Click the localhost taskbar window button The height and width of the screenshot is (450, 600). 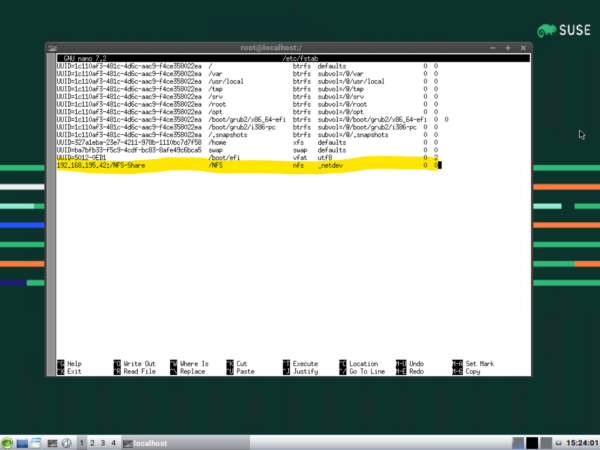click(186, 443)
